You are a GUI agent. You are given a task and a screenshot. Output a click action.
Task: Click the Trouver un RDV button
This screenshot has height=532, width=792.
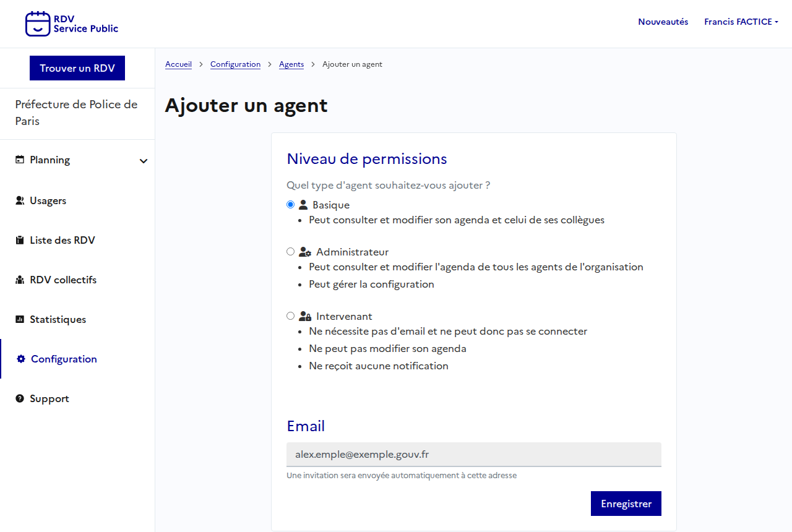pos(77,68)
